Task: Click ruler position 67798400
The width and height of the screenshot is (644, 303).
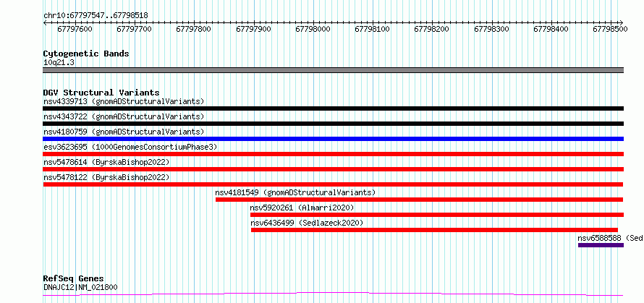Action: point(551,29)
